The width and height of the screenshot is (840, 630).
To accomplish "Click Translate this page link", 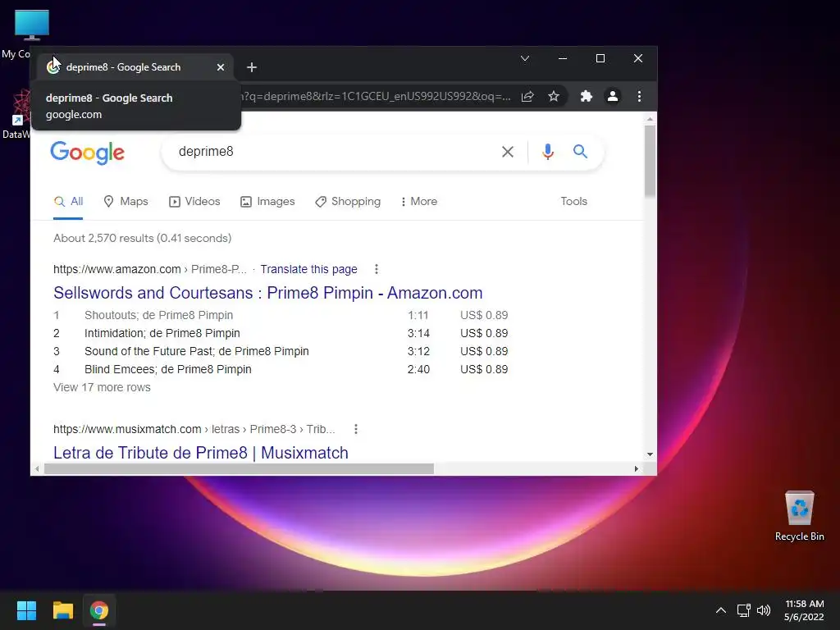I will (x=308, y=269).
